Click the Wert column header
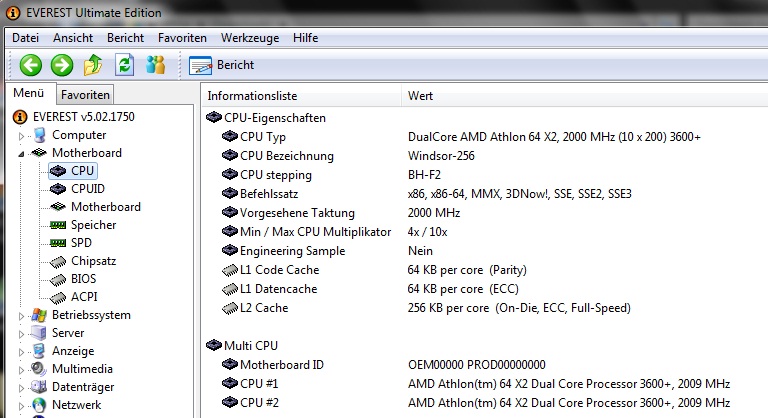Viewport: 768px width, 418px height. point(585,96)
